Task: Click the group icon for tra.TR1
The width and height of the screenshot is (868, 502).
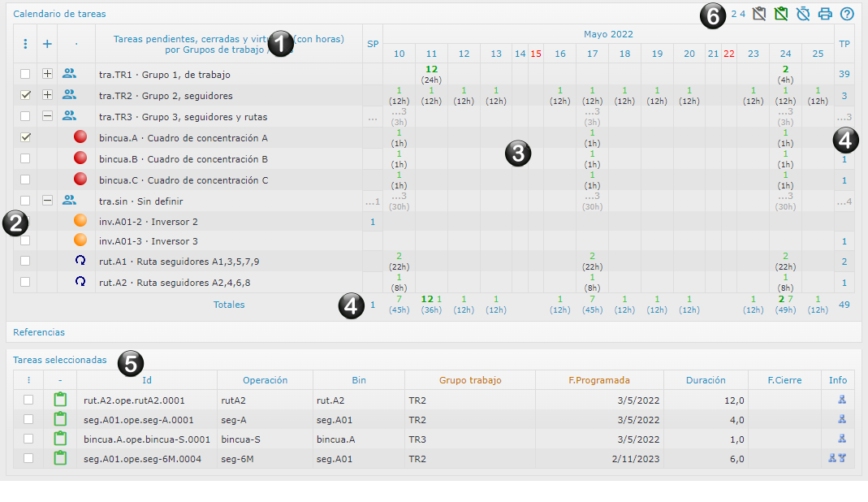Action: 69,74
